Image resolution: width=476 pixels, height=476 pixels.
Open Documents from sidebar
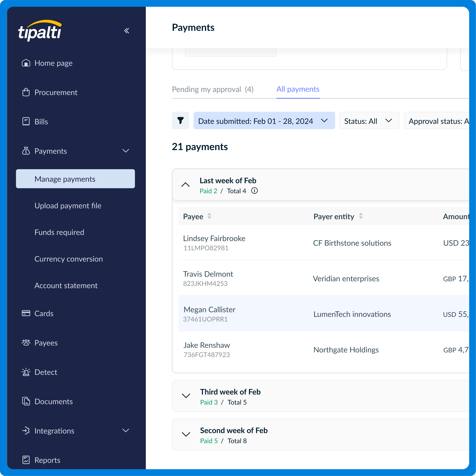coord(53,401)
